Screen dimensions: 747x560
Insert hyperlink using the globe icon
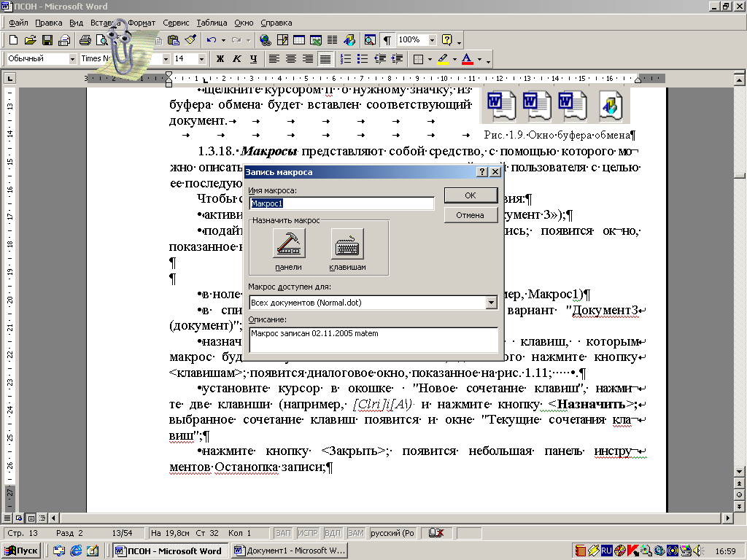point(266,41)
